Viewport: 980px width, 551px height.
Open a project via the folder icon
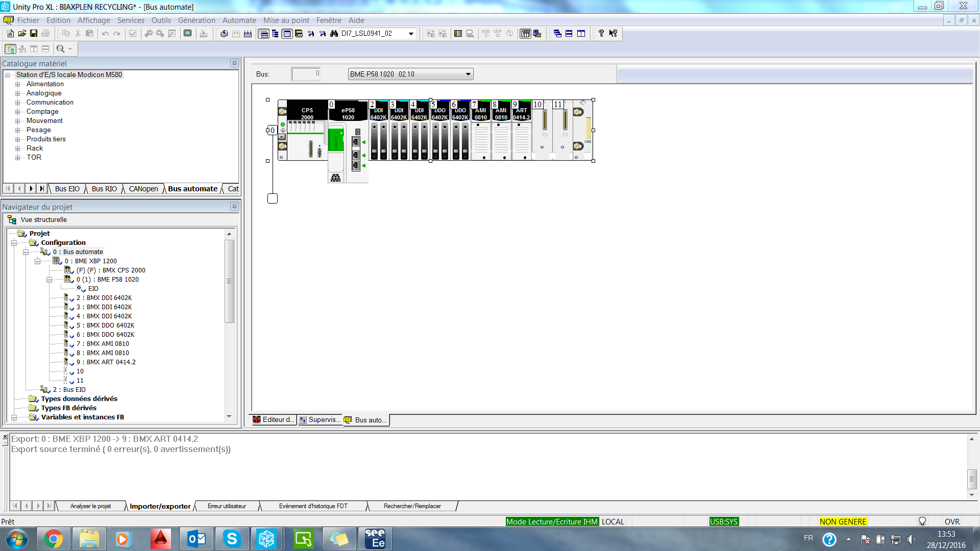(x=22, y=34)
